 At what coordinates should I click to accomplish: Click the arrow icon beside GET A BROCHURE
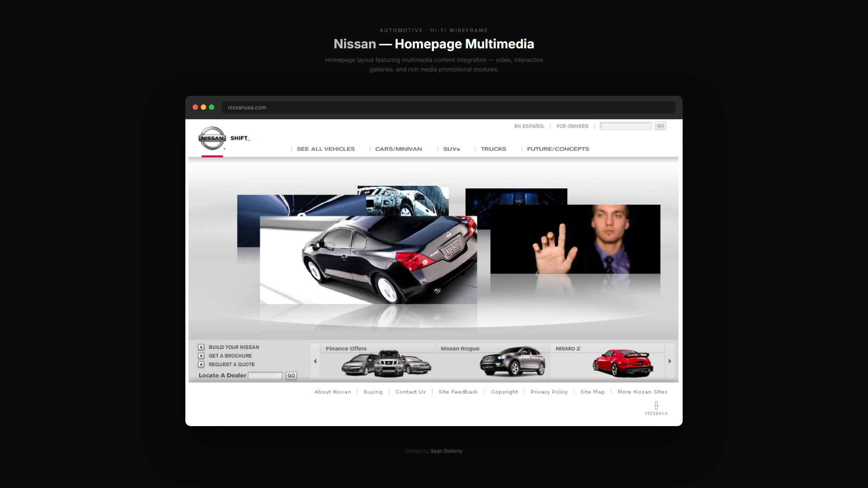202,356
